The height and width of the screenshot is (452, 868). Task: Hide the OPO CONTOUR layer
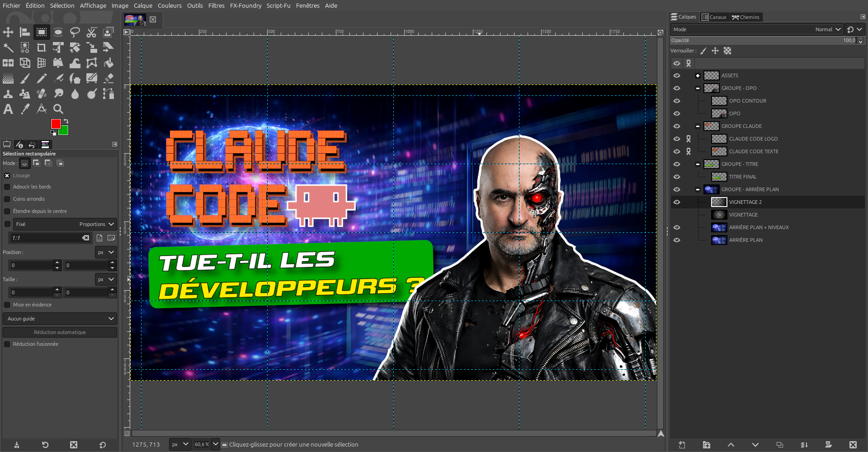[x=677, y=101]
